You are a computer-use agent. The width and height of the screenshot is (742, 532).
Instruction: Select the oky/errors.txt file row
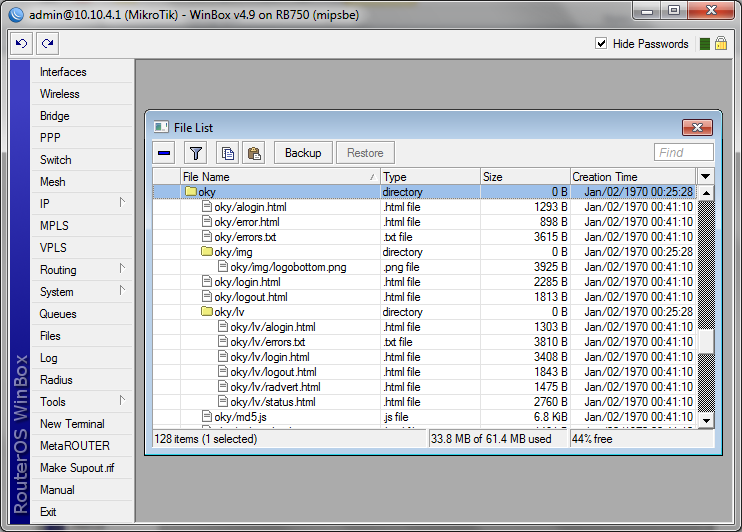424,237
